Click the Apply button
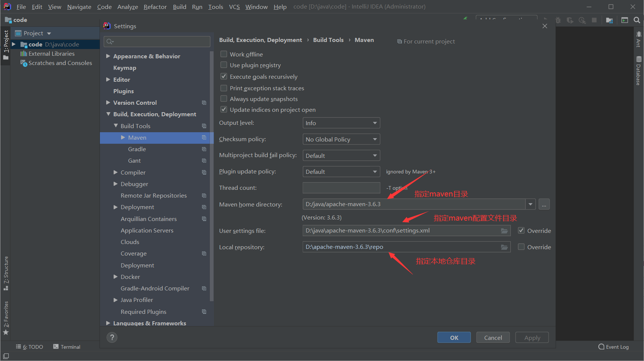This screenshot has height=361, width=644. 532,338
